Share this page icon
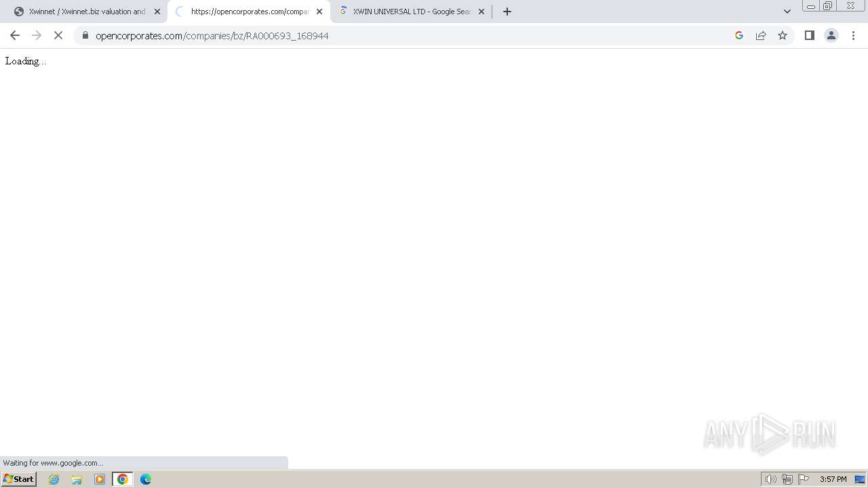Image resolution: width=868 pixels, height=488 pixels. [761, 35]
